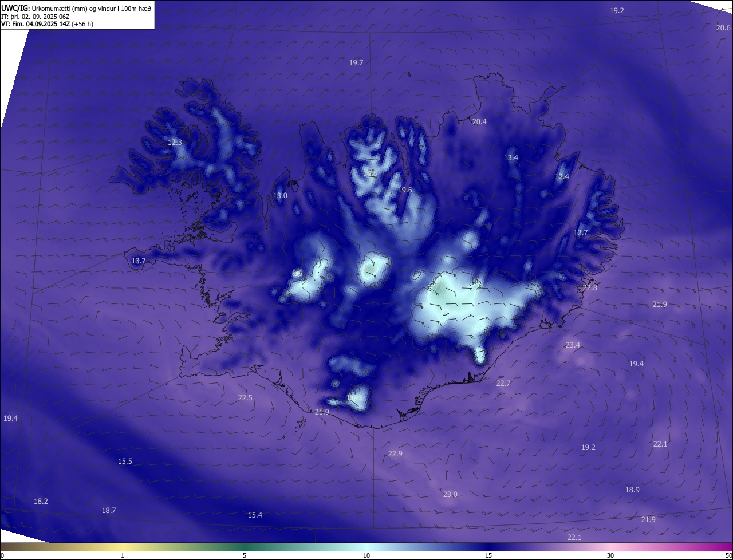Select the 13.0 value label
The image size is (733, 560).
tap(280, 195)
